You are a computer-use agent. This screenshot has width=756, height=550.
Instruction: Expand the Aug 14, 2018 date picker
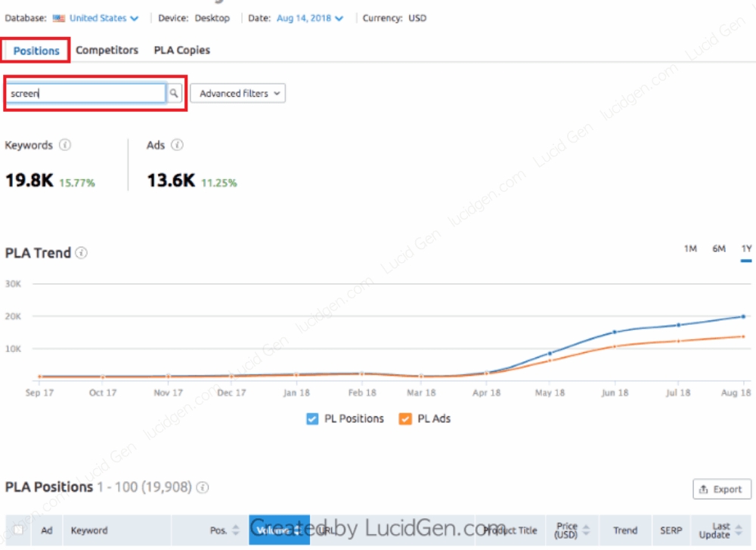pyautogui.click(x=310, y=18)
